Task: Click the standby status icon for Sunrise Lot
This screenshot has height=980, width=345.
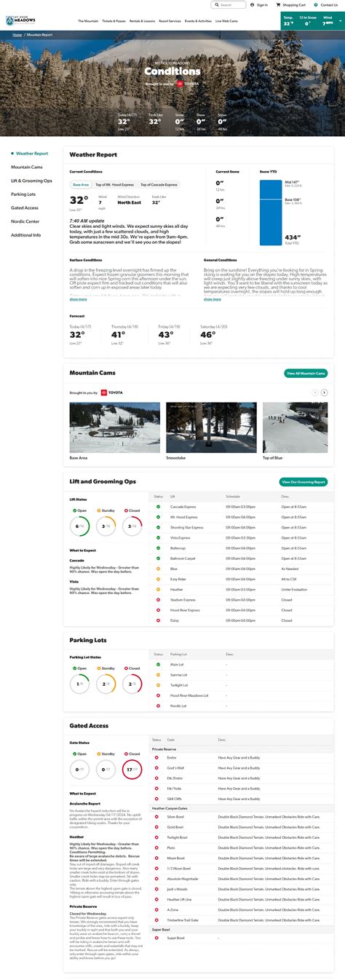Action: tap(157, 674)
